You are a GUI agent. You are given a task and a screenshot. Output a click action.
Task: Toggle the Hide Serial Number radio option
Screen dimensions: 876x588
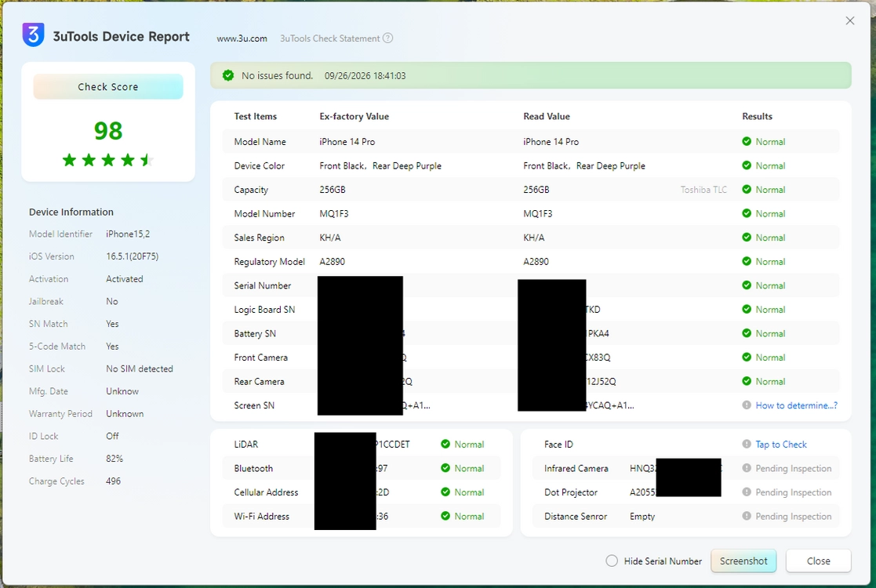pyautogui.click(x=612, y=561)
